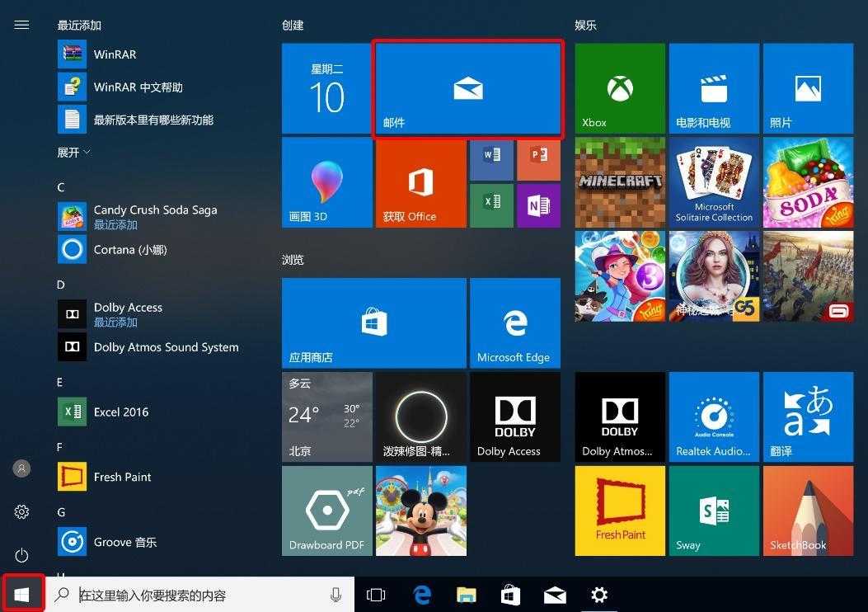Click the letter C group header
This screenshot has width=868, height=612.
tap(61, 187)
